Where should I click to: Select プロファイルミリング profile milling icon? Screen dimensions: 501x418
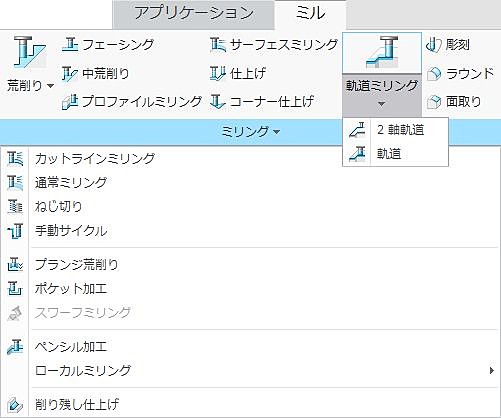pos(70,102)
